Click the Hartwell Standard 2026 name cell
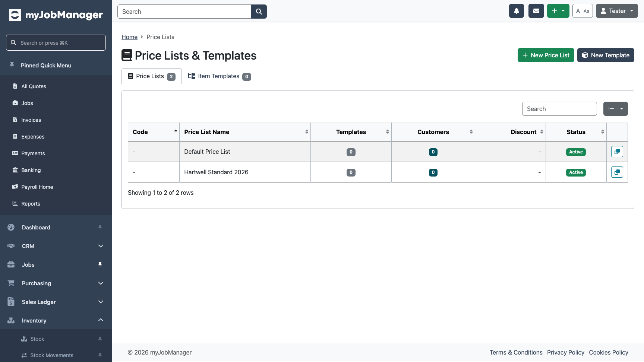Image resolution: width=644 pixels, height=362 pixels. (245, 172)
